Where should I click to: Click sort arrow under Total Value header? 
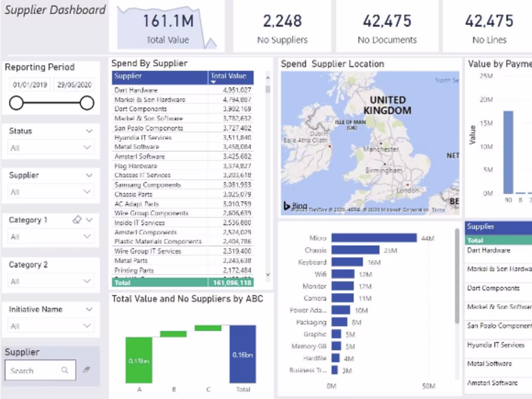pos(213,82)
